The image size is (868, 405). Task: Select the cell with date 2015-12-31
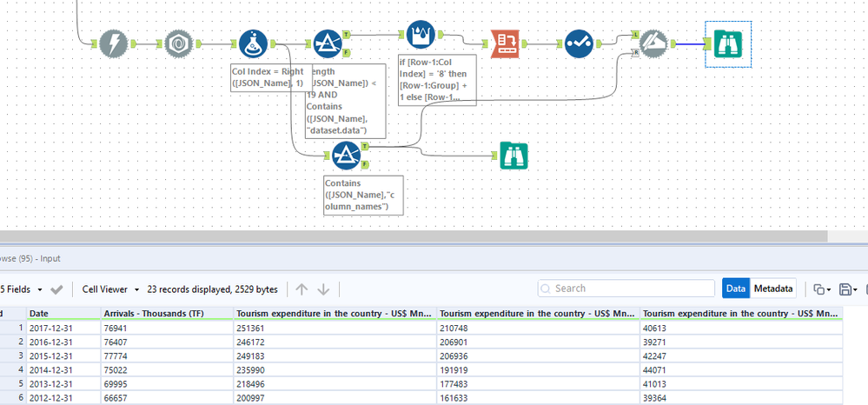click(x=63, y=355)
